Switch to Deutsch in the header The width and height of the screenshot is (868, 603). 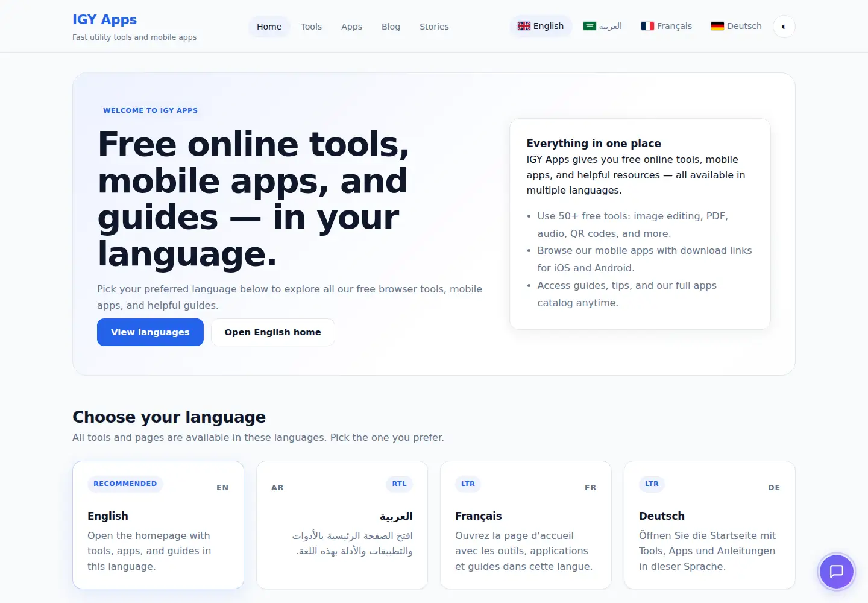(736, 26)
